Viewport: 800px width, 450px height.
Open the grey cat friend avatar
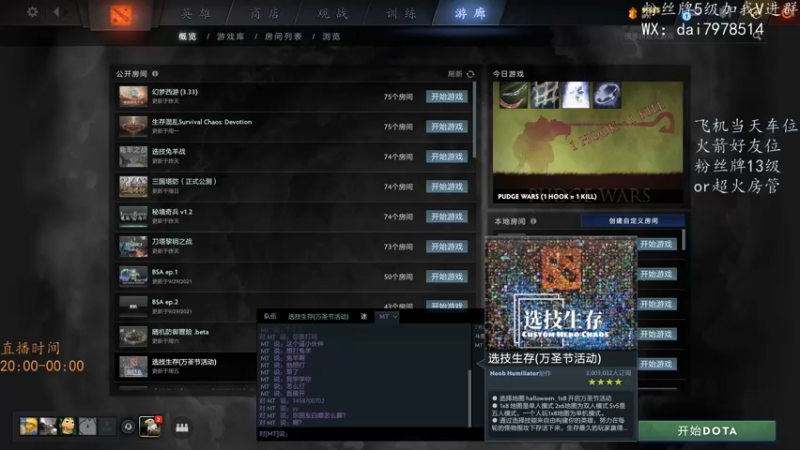[87, 427]
